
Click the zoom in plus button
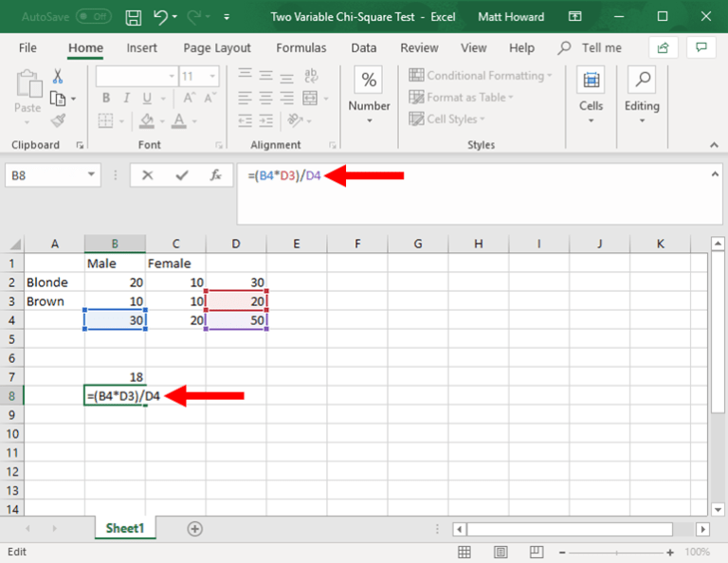pos(670,553)
